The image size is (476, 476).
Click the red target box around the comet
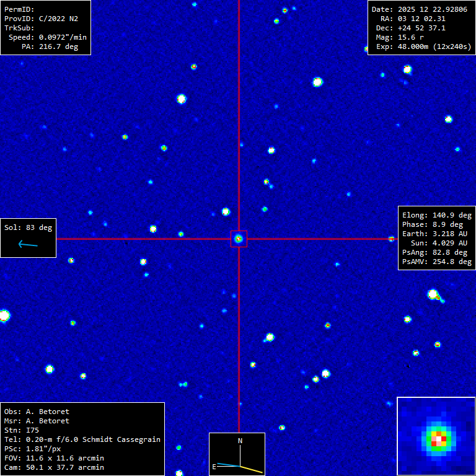pos(239,239)
